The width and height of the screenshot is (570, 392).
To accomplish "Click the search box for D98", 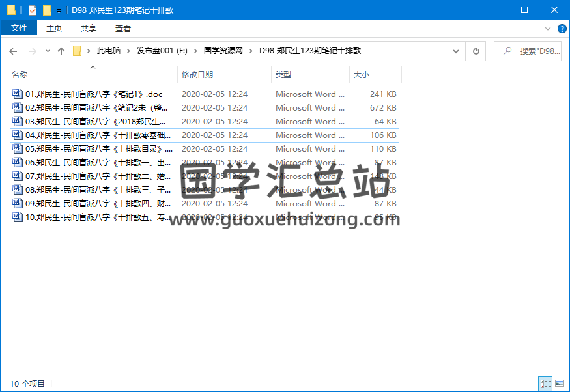I will tap(528, 51).
